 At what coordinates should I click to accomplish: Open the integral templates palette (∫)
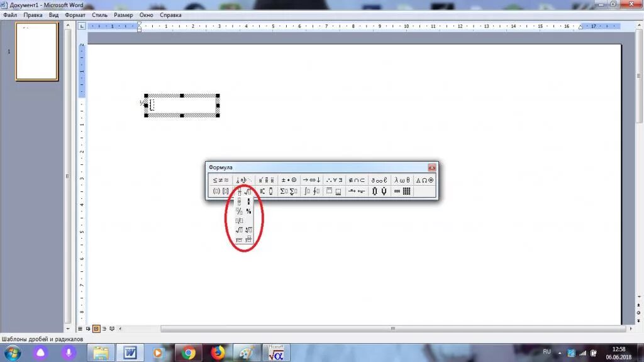tap(311, 191)
